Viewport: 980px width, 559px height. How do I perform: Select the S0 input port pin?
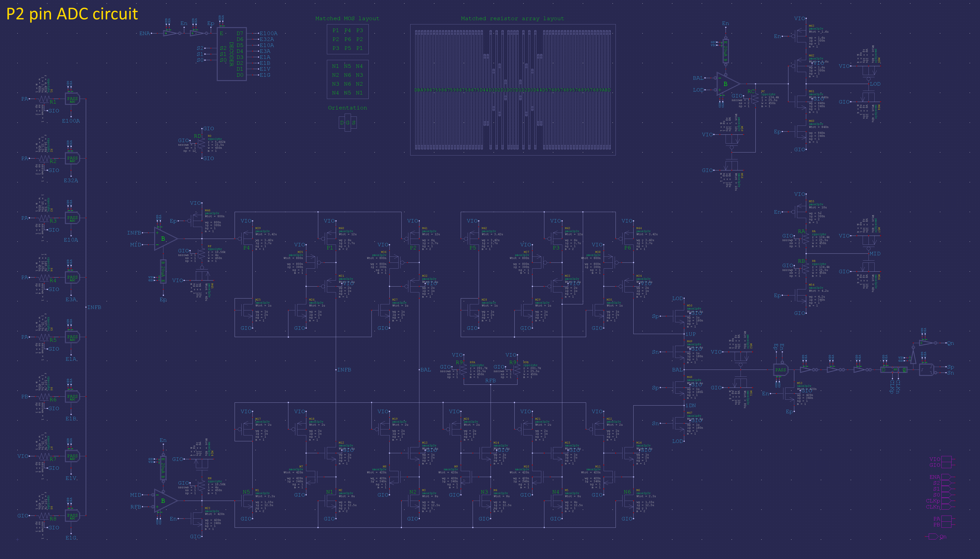pos(946,495)
